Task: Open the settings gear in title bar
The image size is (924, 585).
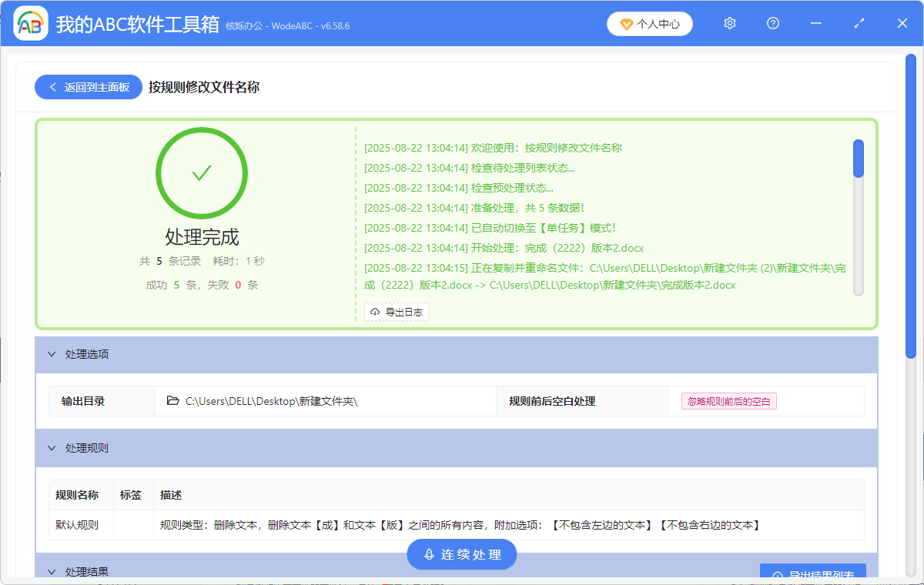Action: (x=729, y=23)
